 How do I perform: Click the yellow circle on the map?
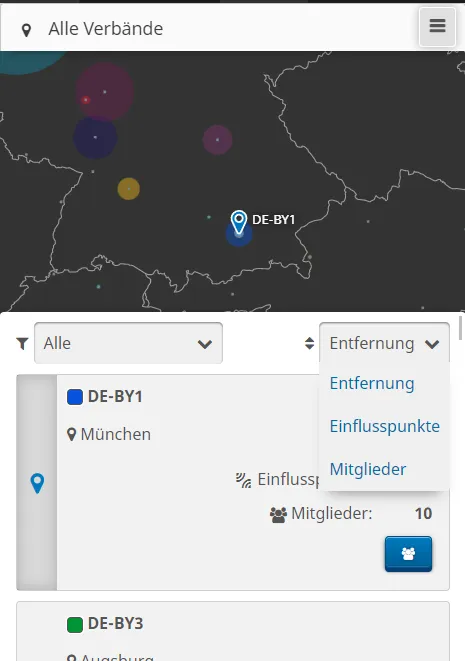(129, 188)
